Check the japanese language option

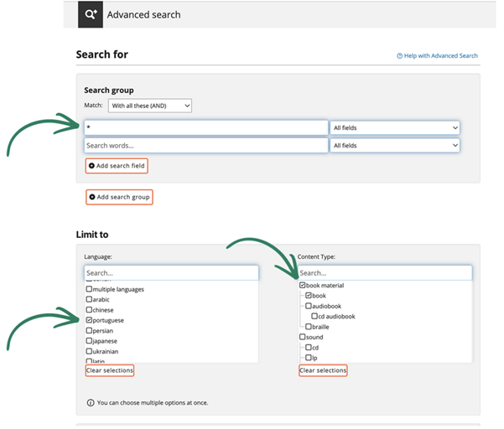tap(89, 341)
